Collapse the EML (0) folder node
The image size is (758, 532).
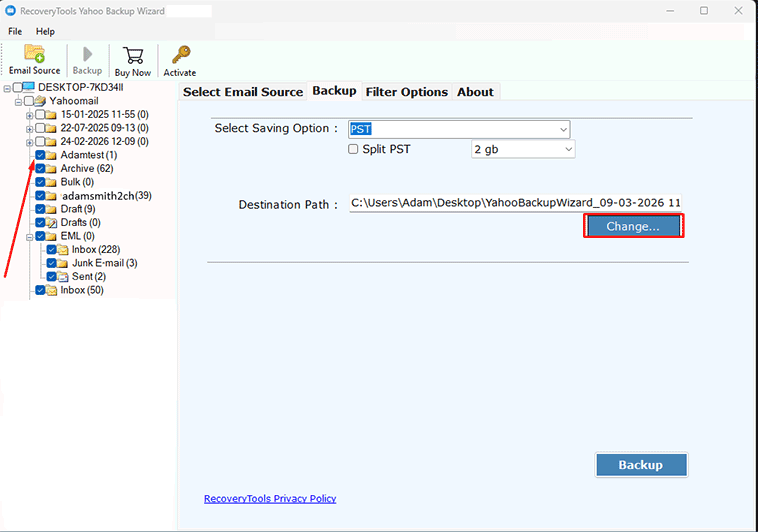coord(29,237)
